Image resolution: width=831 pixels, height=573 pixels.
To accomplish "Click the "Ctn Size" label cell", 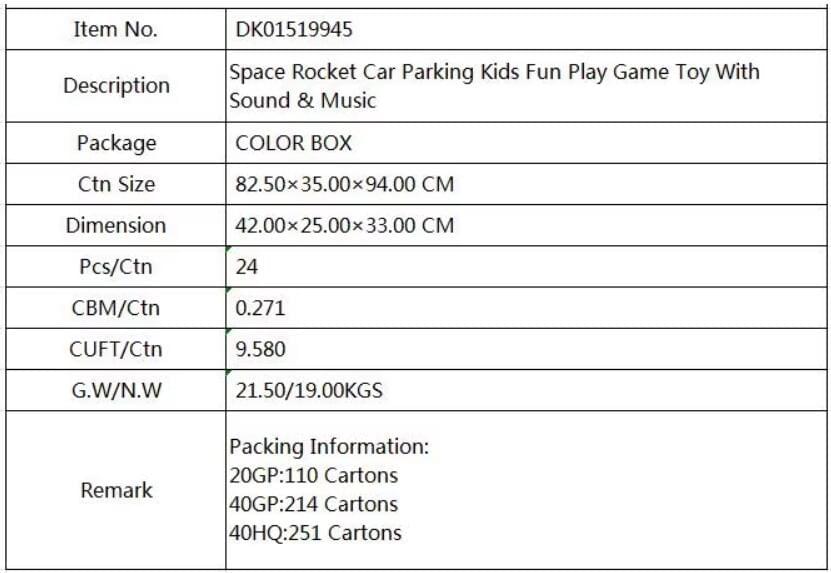I will (116, 184).
